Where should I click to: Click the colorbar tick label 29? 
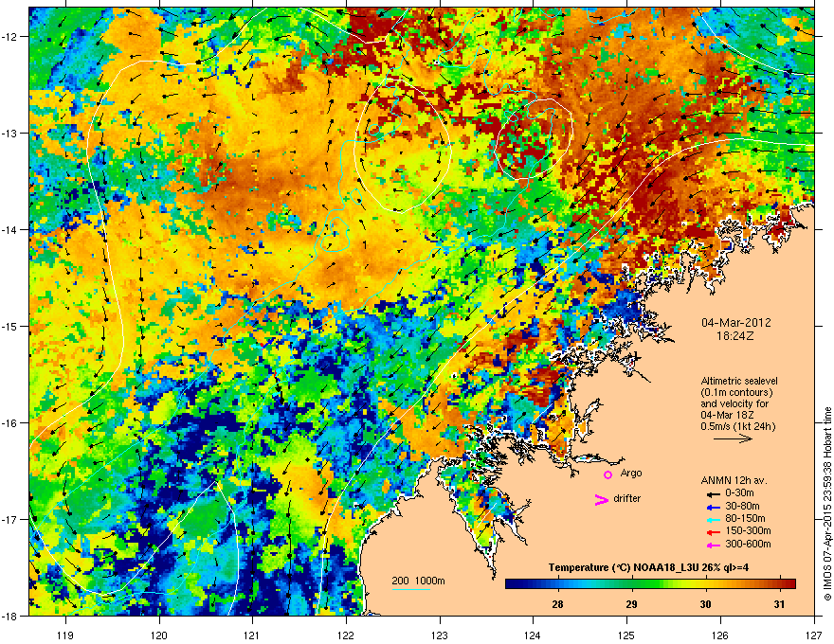click(631, 604)
